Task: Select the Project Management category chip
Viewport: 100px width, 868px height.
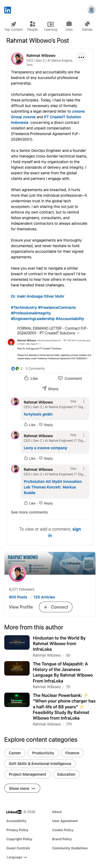Action: coord(27,774)
